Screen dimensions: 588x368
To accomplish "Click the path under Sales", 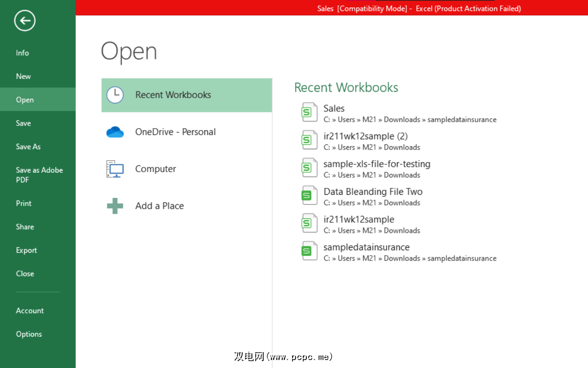I will tap(410, 120).
